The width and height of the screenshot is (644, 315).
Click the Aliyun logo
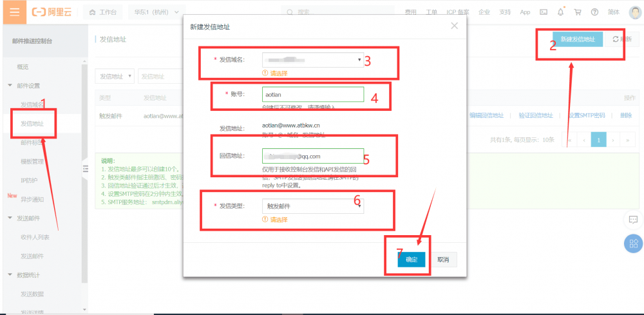click(52, 12)
